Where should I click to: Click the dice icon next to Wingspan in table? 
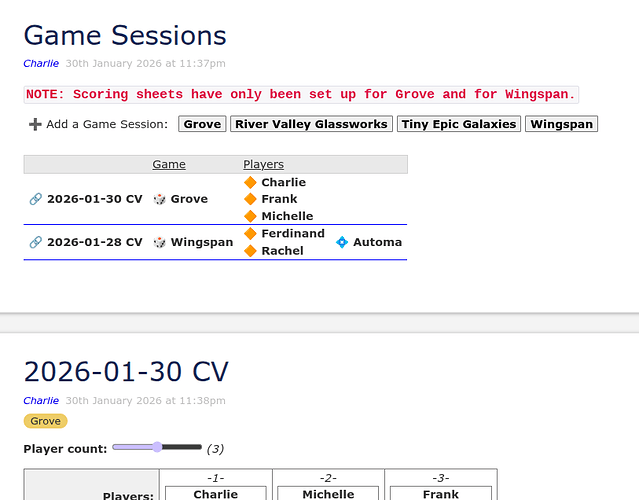[159, 242]
